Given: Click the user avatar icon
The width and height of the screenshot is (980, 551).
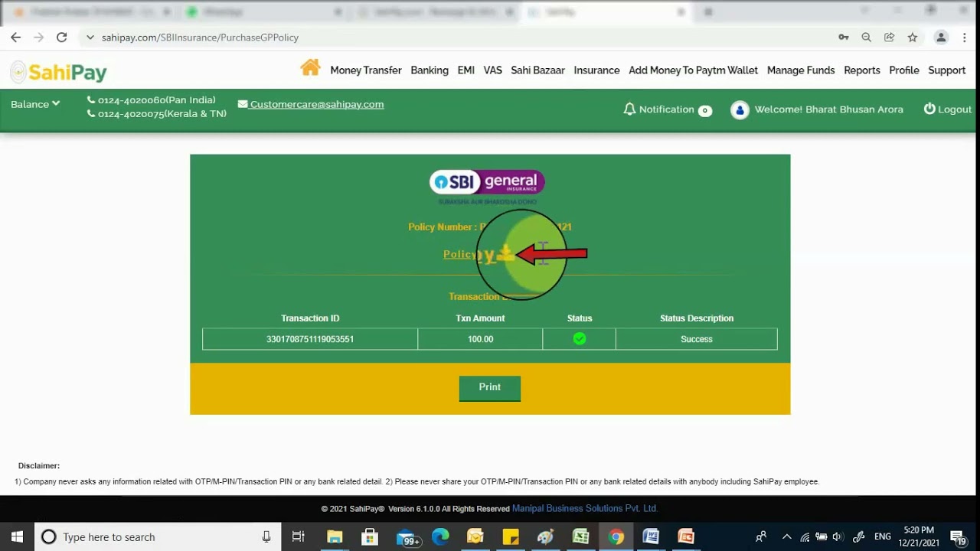Looking at the screenshot, I should click(740, 110).
